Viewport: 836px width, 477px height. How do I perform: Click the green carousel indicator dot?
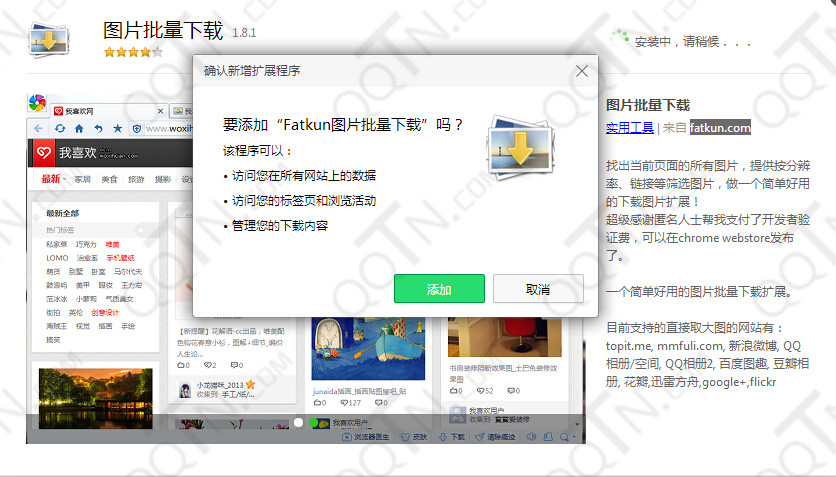pos(315,423)
